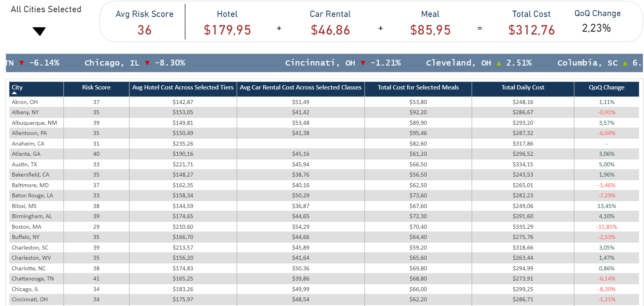Click the sort arrow under City header
The width and height of the screenshot is (644, 306).
tap(15, 93)
